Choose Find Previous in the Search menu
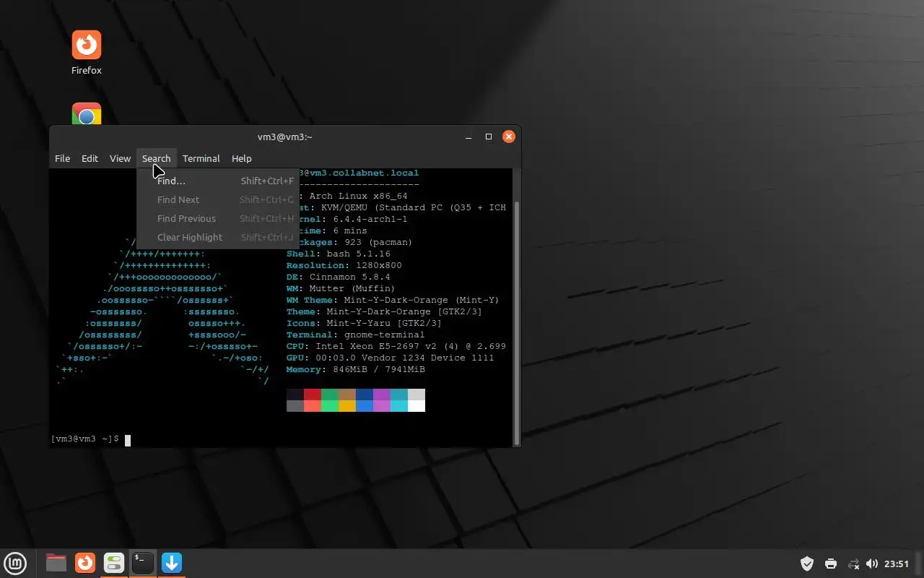Screen dimensions: 924x578 (x=218, y=219)
